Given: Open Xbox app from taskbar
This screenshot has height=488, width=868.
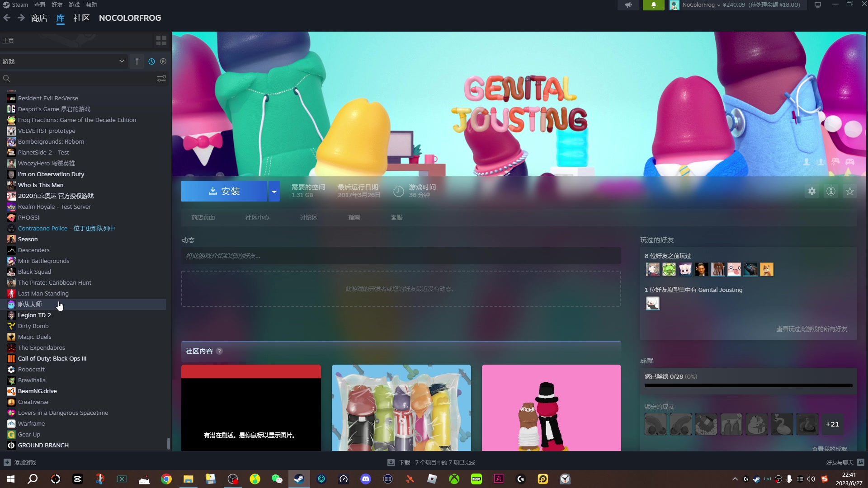Looking at the screenshot, I should 454,479.
